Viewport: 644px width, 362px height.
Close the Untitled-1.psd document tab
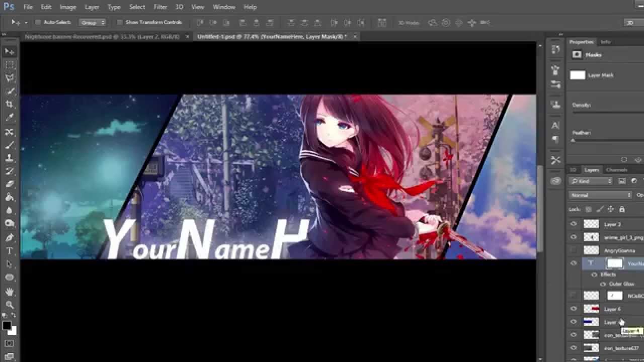[354, 37]
